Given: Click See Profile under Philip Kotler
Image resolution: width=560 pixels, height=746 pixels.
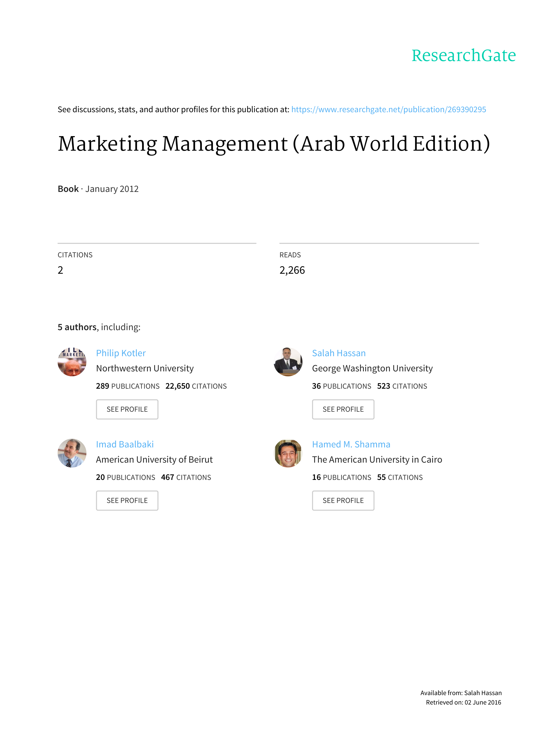Looking at the screenshot, I should coord(127,409).
